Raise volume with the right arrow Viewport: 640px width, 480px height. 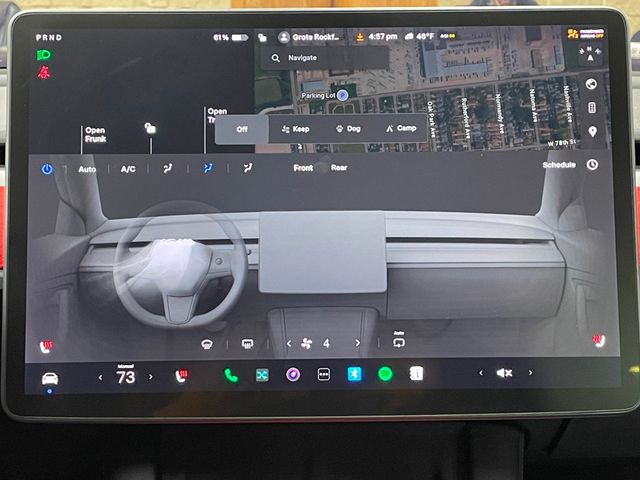coord(530,372)
